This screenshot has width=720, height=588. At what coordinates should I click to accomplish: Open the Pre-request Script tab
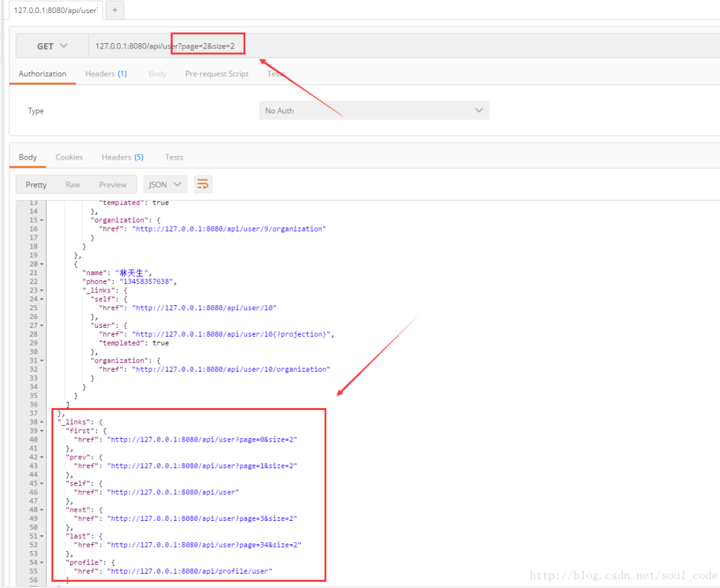[x=216, y=73]
